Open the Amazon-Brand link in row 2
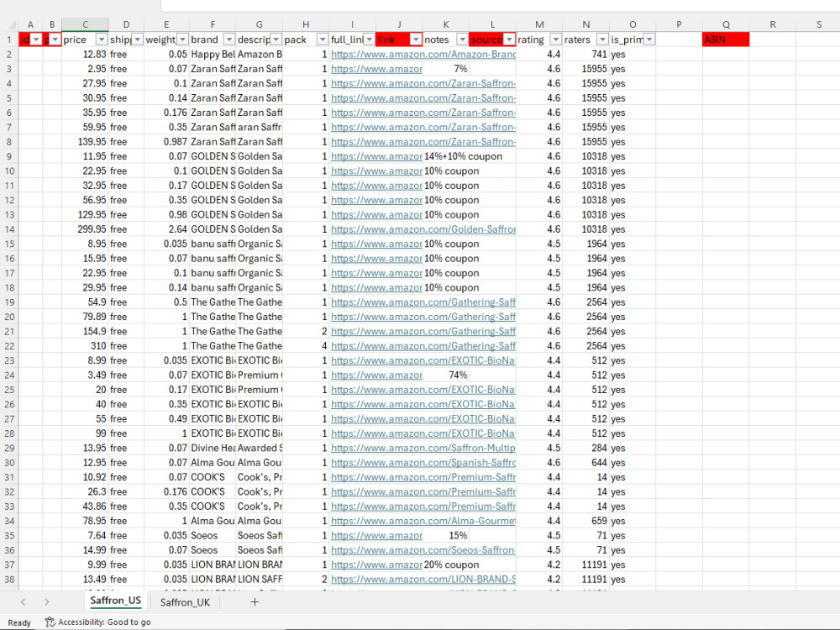The image size is (840, 630). click(423, 54)
